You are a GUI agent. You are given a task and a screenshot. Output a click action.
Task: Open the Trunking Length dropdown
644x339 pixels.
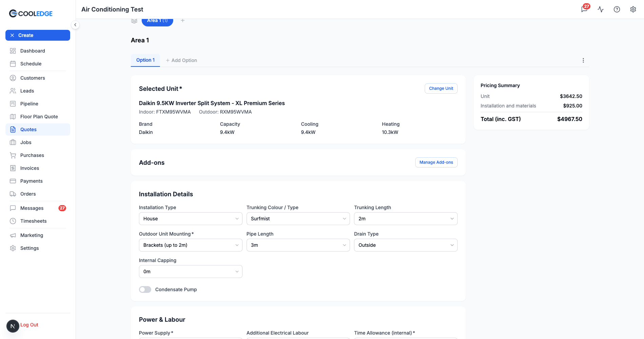406,219
